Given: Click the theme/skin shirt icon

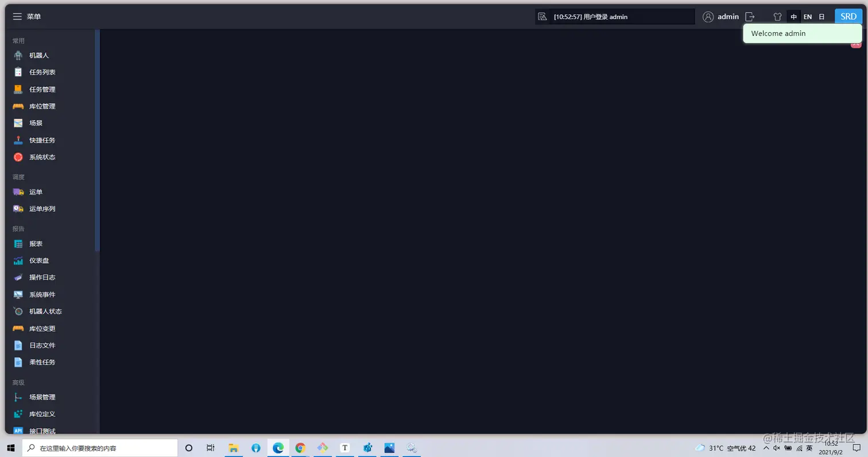Looking at the screenshot, I should (x=777, y=17).
